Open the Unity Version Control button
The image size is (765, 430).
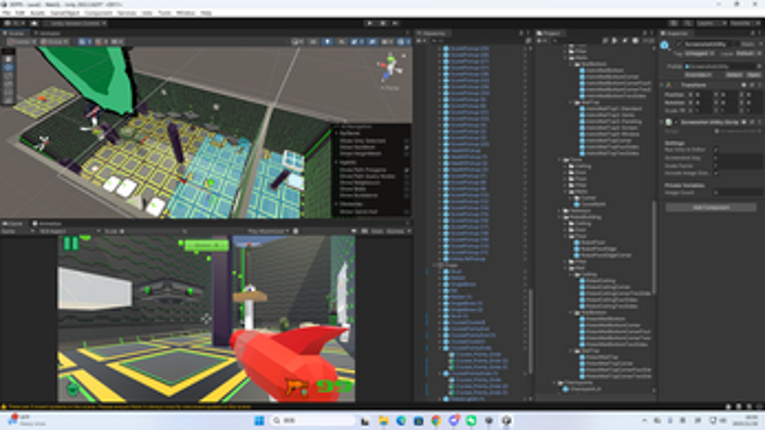click(x=75, y=23)
